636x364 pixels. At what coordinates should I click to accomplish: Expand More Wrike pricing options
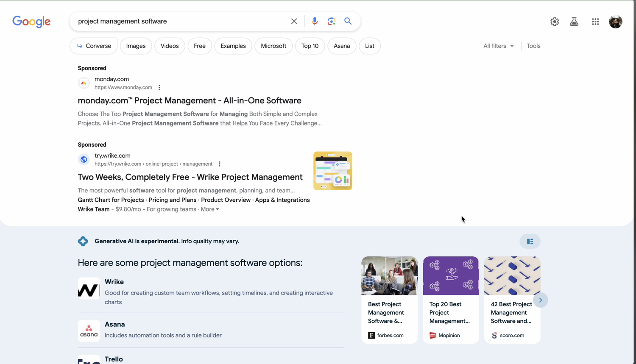210,209
